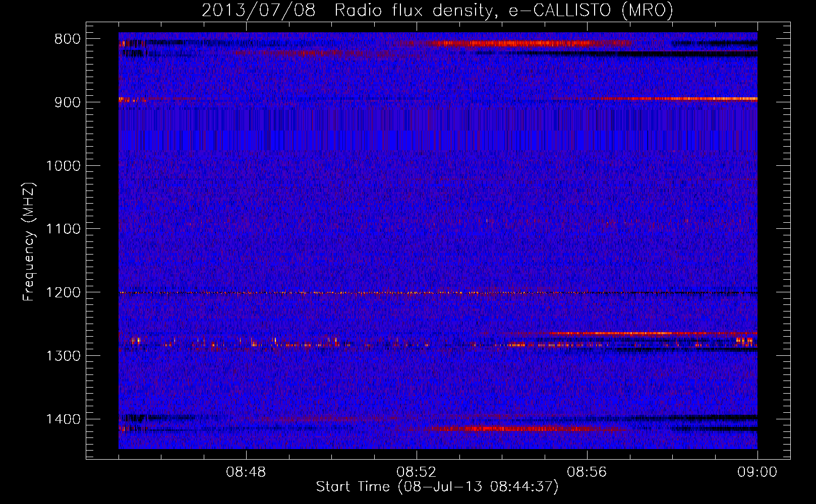Click the 1300 frequency tick label
This screenshot has width=816, height=504.
pyautogui.click(x=63, y=356)
